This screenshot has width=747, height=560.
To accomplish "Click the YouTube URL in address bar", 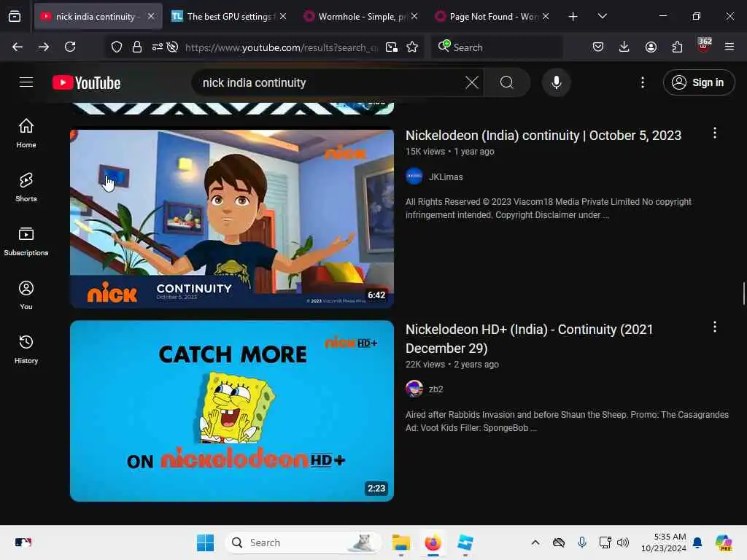I will (x=281, y=47).
